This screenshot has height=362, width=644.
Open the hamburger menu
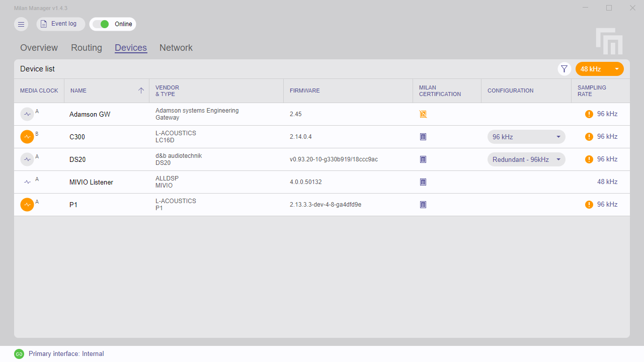(21, 24)
